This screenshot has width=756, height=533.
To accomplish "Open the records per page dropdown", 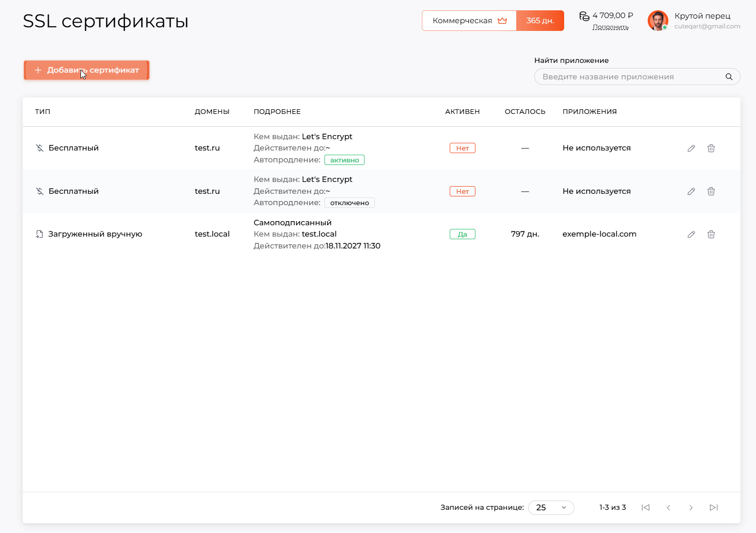I will [551, 508].
